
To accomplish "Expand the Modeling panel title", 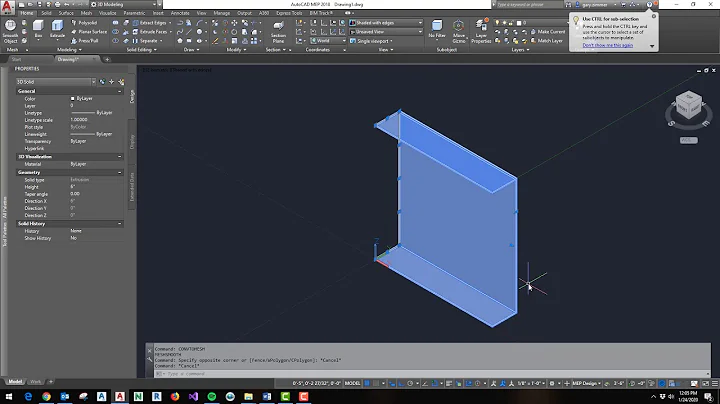I will (x=69, y=50).
